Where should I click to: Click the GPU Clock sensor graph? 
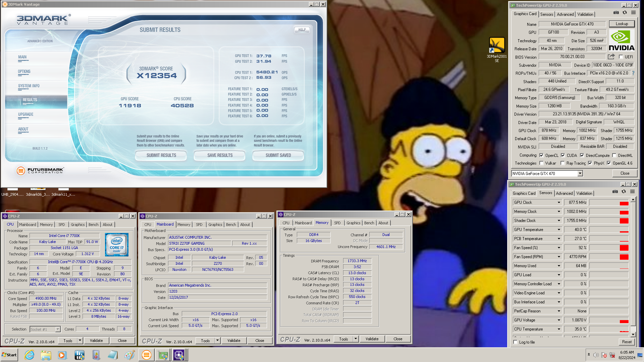coord(609,202)
